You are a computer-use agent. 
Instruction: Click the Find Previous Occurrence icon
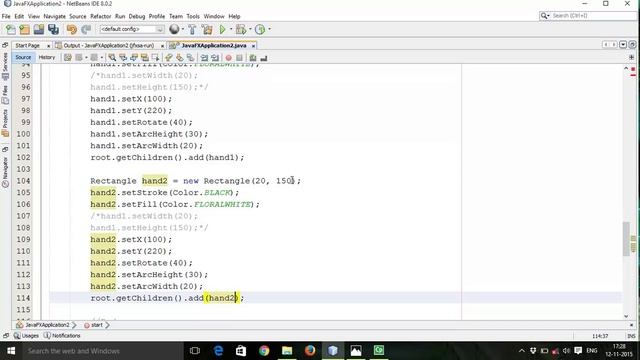123,58
